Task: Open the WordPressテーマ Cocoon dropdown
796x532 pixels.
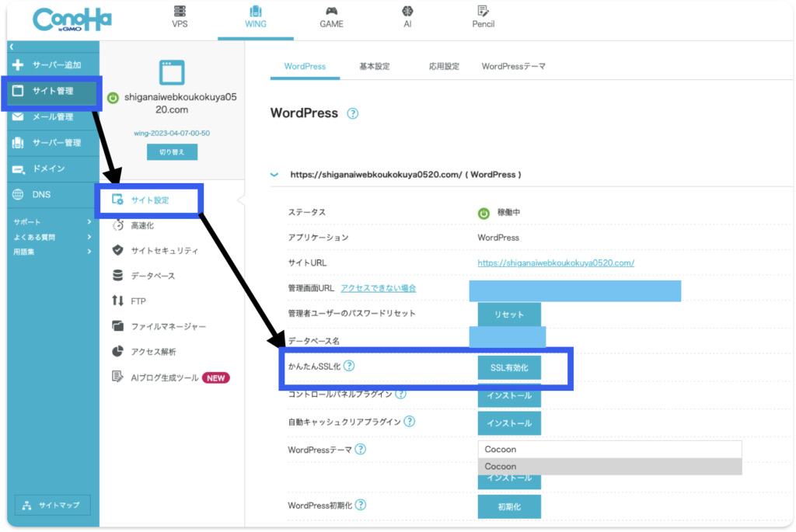Action: (x=609, y=449)
